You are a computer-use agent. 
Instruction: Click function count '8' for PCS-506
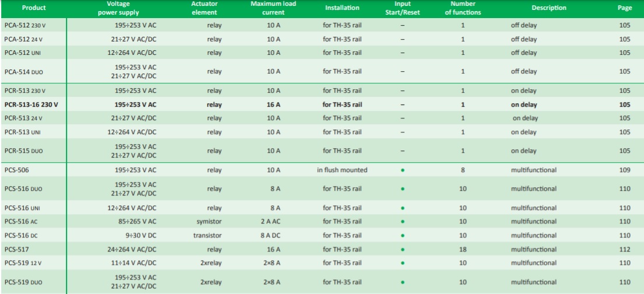(463, 170)
